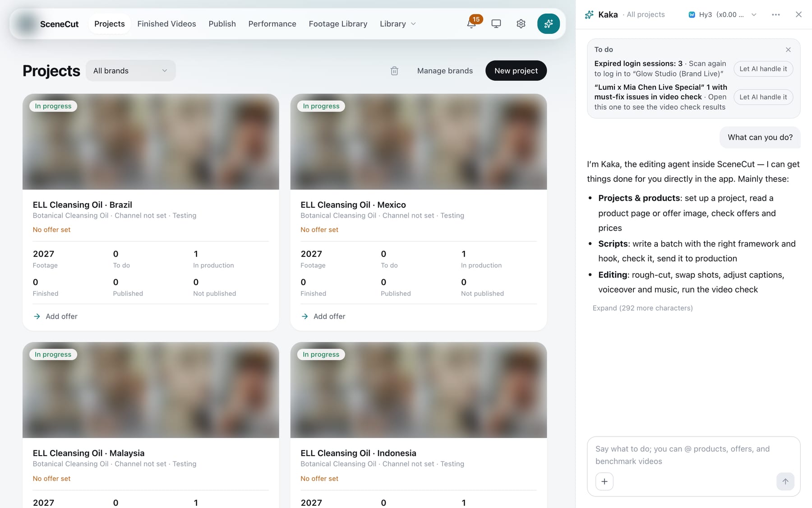Open settings gear icon
This screenshot has height=508, width=812.
pos(521,23)
